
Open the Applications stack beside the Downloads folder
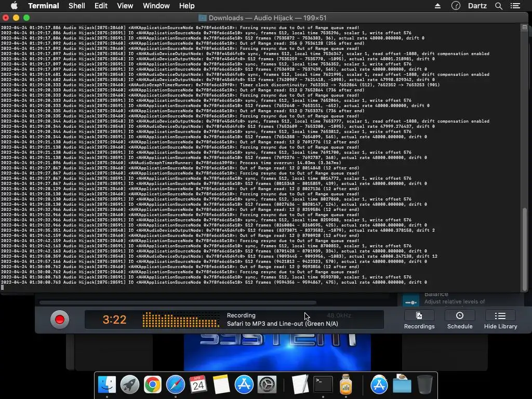379,385
